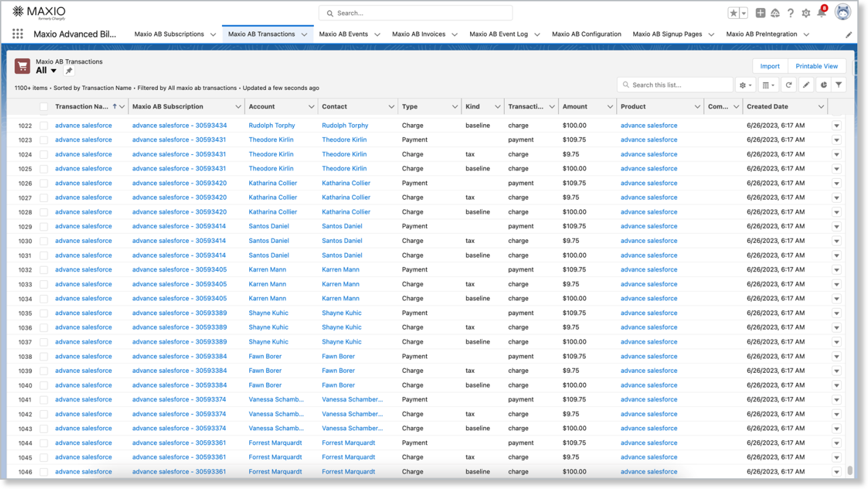
Task: Open the global actions plus icon
Action: pyautogui.click(x=760, y=13)
